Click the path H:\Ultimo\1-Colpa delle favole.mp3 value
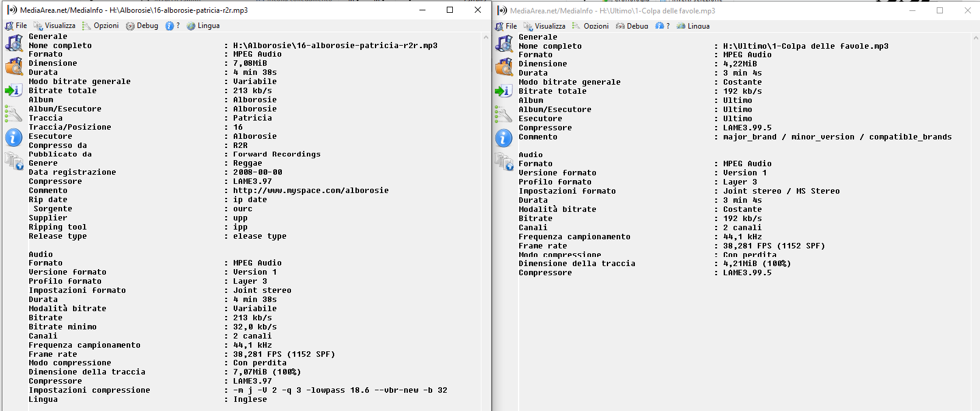This screenshot has width=980, height=411. point(806,46)
